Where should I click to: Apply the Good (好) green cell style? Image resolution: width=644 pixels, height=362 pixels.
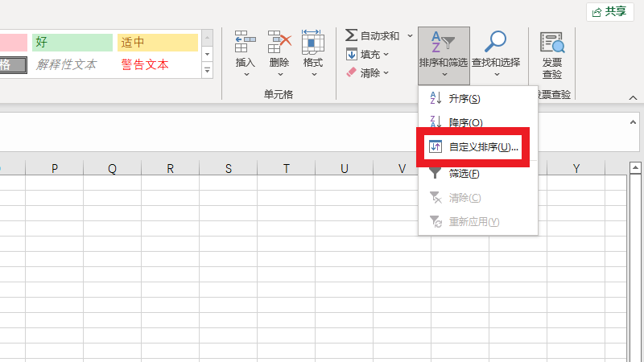(72, 42)
